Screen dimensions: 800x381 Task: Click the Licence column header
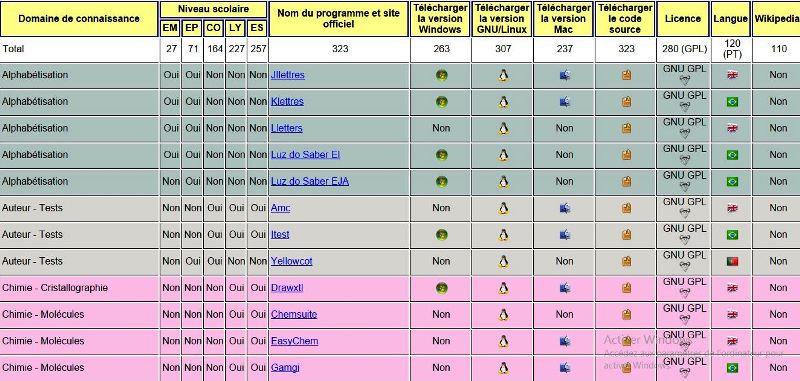(683, 19)
